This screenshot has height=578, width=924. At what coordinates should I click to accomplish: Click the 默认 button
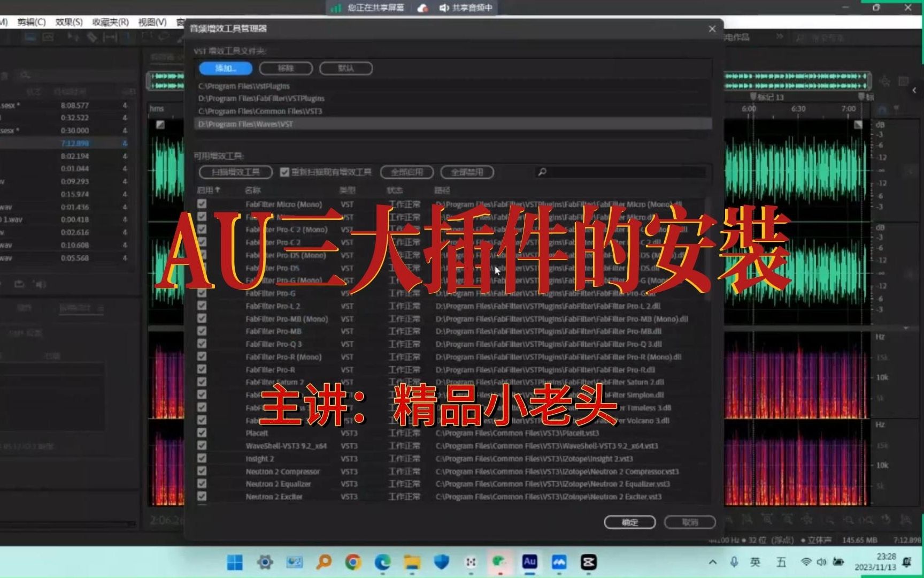346,69
